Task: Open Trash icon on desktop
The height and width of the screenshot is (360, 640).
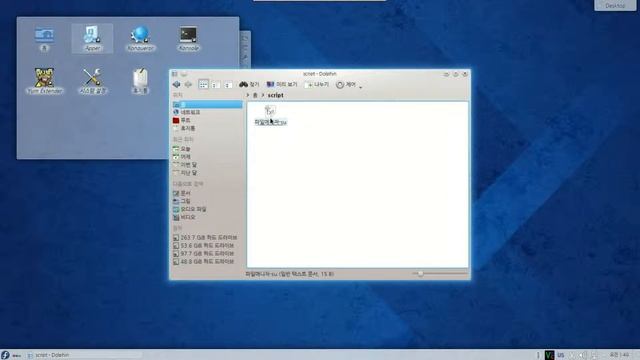Action: pos(140,81)
